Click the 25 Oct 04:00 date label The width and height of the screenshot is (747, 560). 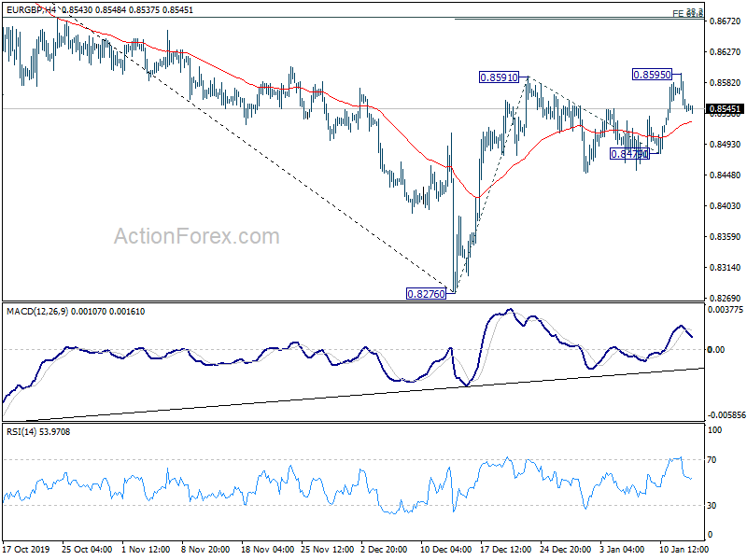[87, 550]
